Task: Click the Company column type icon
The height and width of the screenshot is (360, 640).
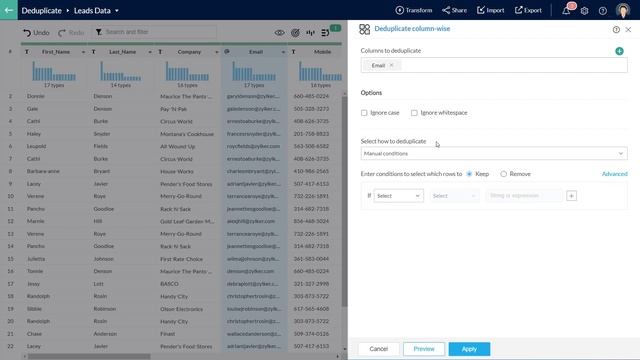Action: 160,52
